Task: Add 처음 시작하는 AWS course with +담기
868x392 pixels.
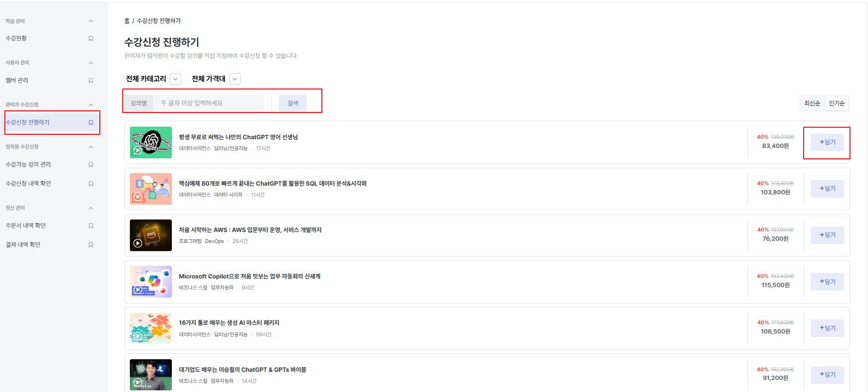Action: [x=827, y=235]
